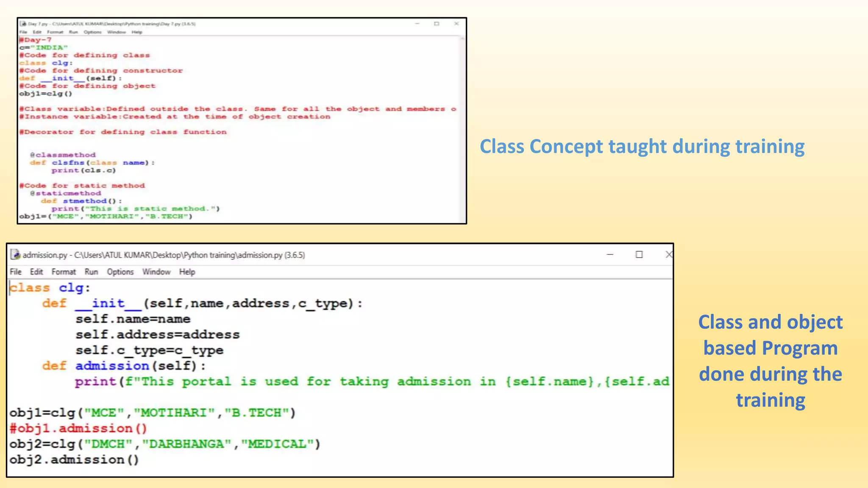Maximize the admission.py window
Screen dimensions: 868x488
pyautogui.click(x=639, y=255)
